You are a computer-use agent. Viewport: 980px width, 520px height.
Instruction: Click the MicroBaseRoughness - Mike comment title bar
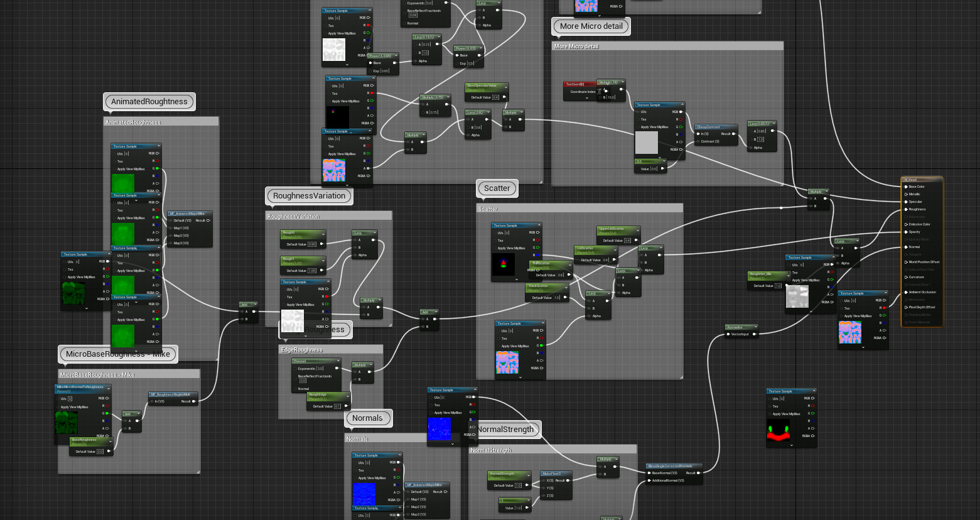click(129, 374)
